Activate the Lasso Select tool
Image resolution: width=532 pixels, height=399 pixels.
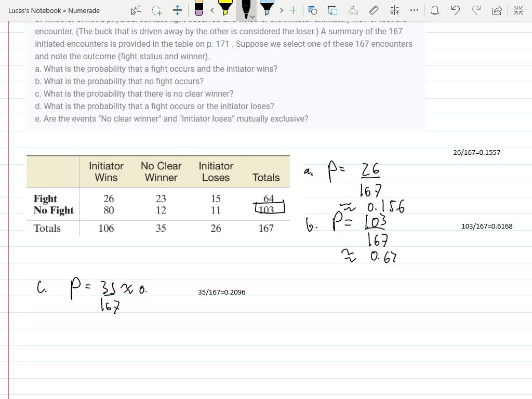(156, 10)
